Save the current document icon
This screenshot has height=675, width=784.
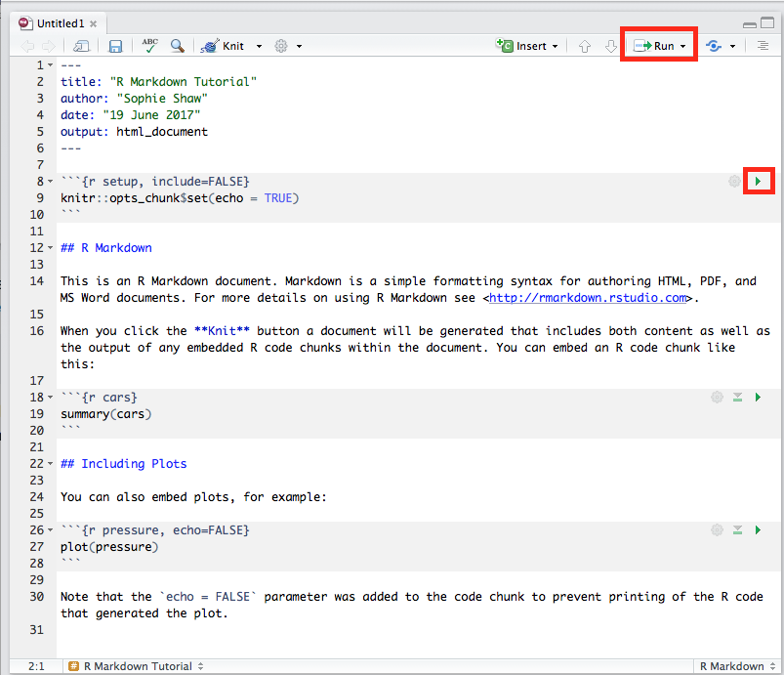(115, 46)
